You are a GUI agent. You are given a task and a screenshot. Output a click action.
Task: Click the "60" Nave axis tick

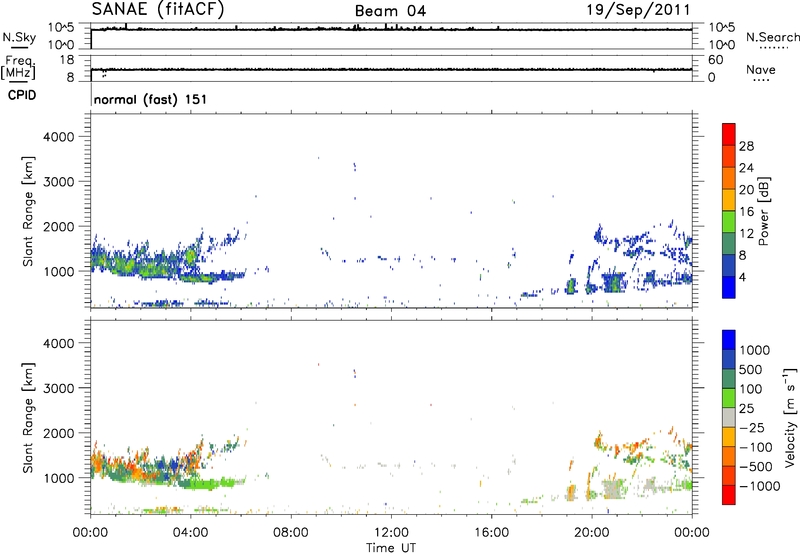pyautogui.click(x=715, y=60)
